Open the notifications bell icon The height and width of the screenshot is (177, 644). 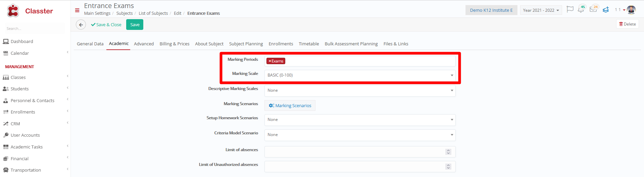tap(581, 9)
